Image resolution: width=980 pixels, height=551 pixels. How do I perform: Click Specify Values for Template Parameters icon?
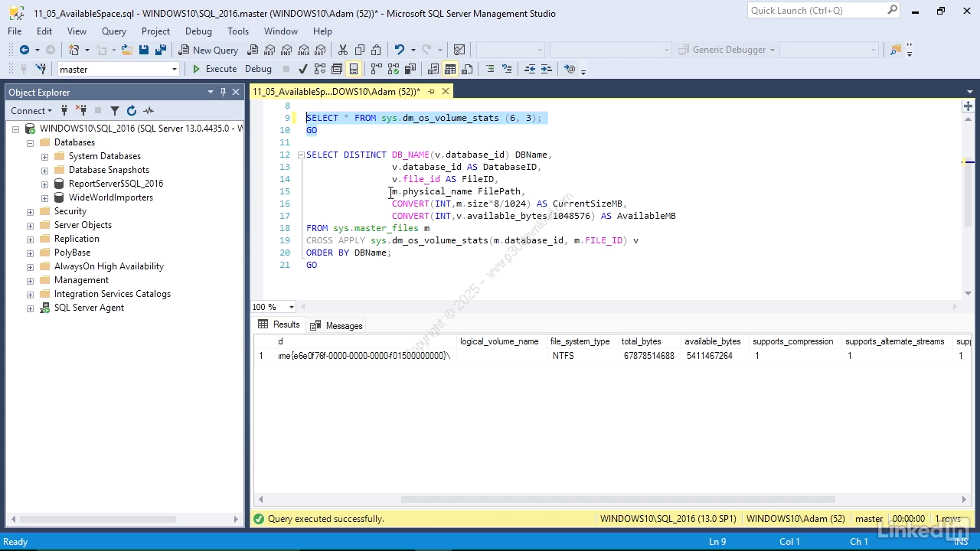[x=569, y=69]
